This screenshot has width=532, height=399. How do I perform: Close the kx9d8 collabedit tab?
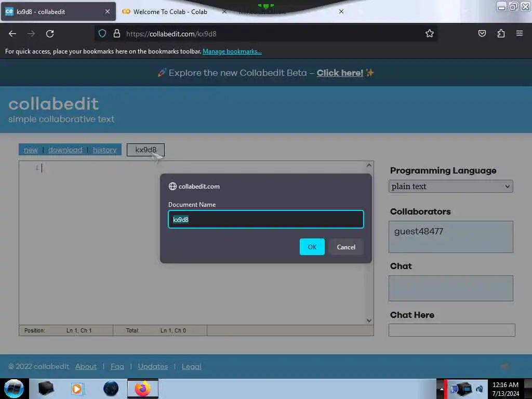[x=108, y=11]
